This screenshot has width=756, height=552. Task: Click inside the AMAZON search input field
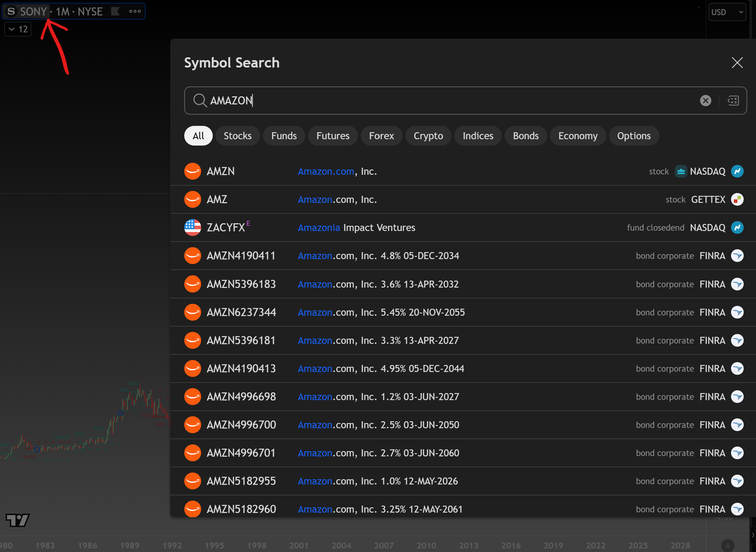pos(422,101)
